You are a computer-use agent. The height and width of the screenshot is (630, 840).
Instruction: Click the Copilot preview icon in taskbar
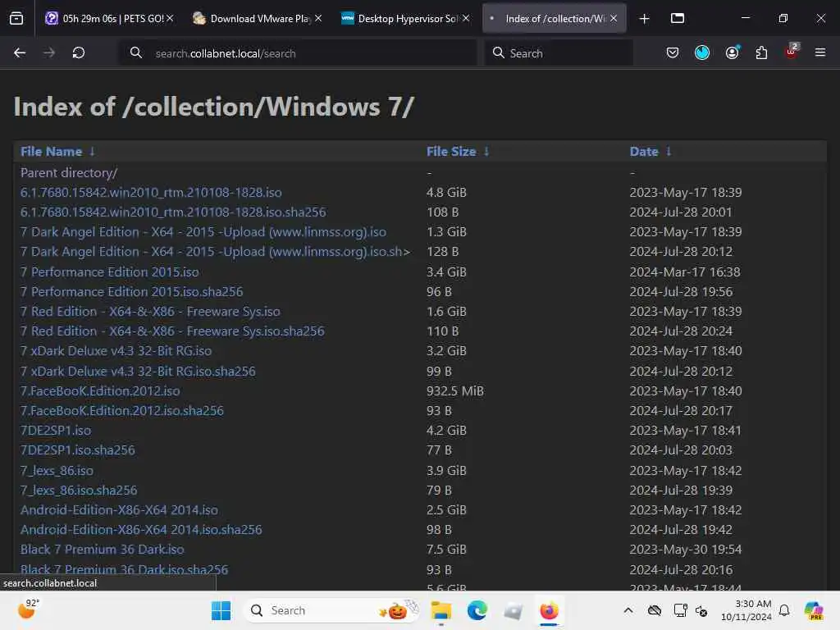(x=814, y=610)
